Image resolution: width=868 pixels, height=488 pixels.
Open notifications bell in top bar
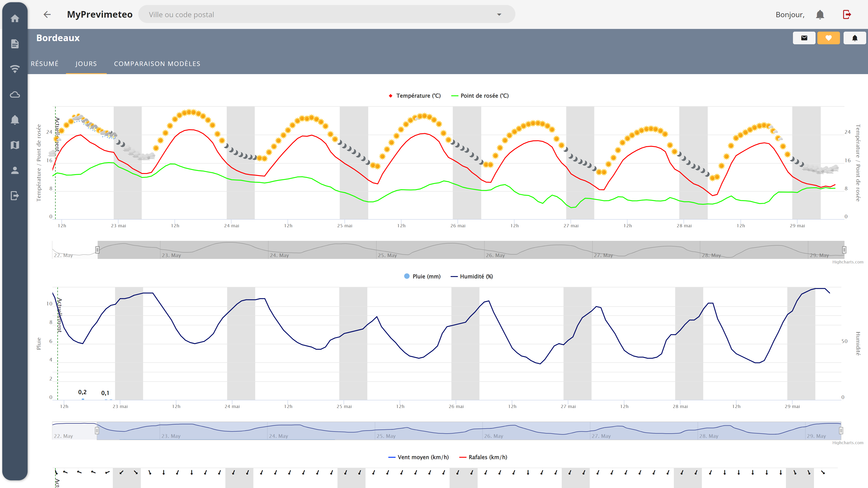coord(820,14)
